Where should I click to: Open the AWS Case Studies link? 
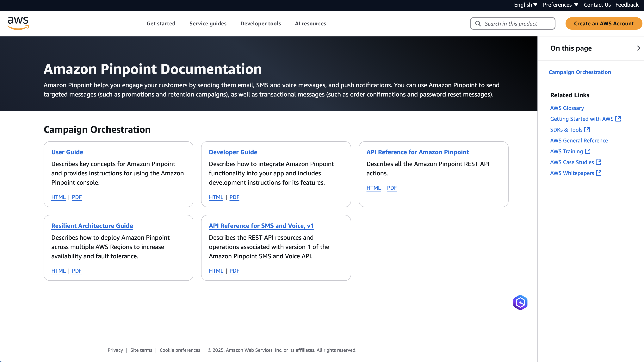coord(572,162)
